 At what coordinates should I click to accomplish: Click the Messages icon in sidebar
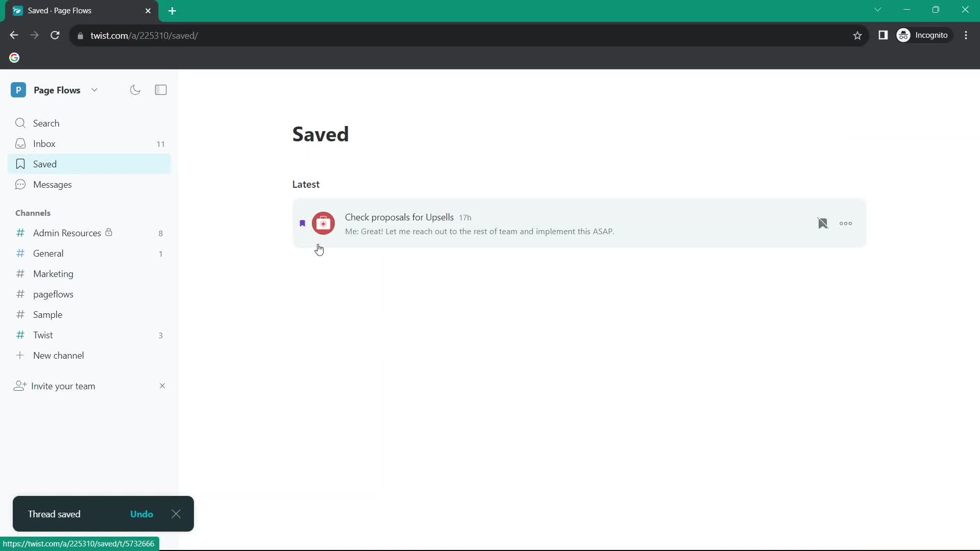[x=20, y=184]
